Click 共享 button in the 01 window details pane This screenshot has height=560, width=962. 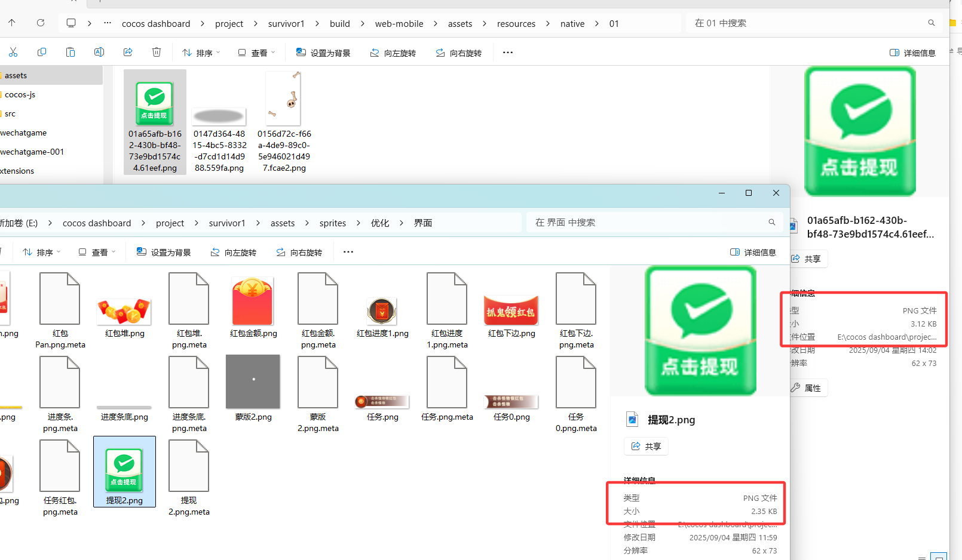(807, 259)
